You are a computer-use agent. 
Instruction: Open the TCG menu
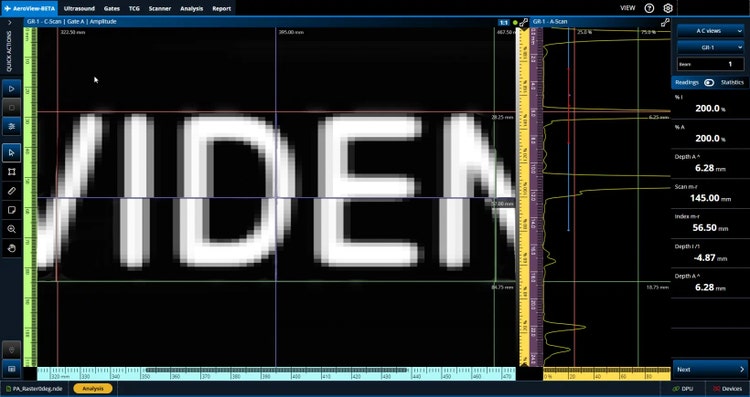(x=134, y=8)
